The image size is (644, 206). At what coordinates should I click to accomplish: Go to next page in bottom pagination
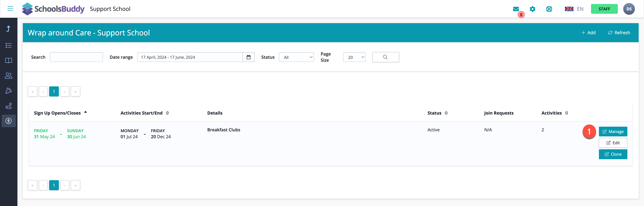(65, 185)
